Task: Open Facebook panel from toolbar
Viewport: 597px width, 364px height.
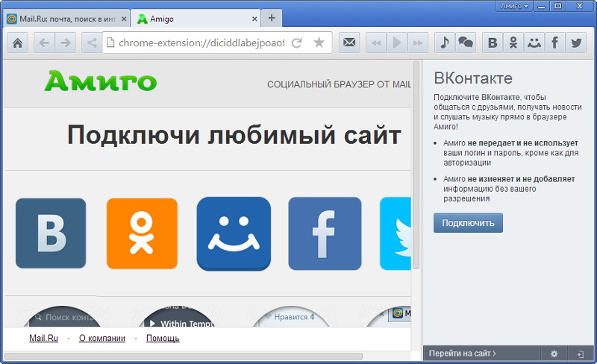Action: (555, 43)
